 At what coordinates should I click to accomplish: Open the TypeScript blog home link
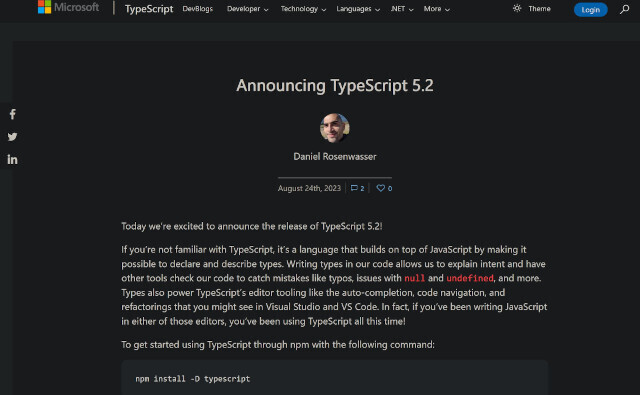pyautogui.click(x=149, y=9)
